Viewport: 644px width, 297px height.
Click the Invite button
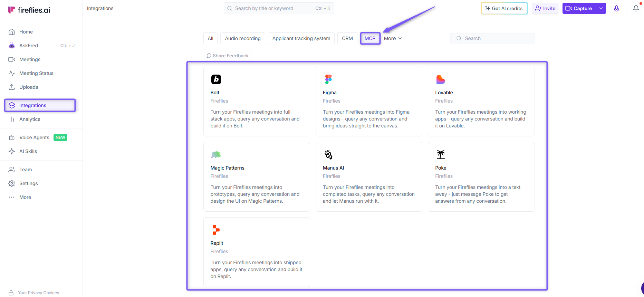click(x=545, y=8)
